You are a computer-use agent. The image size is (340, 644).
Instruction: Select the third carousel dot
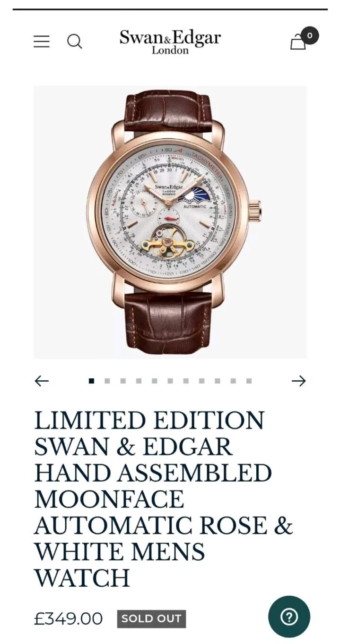coord(123,381)
